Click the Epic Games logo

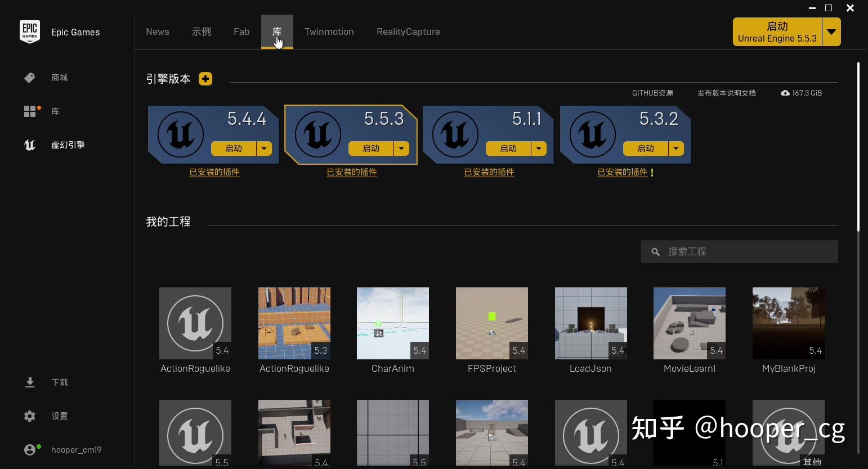pyautogui.click(x=30, y=32)
